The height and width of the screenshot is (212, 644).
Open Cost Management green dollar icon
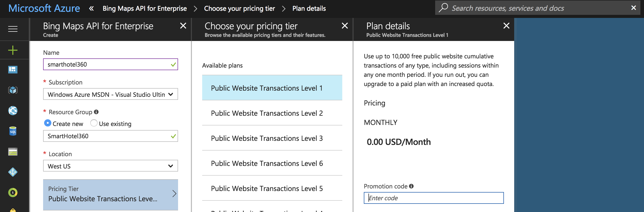click(x=13, y=193)
